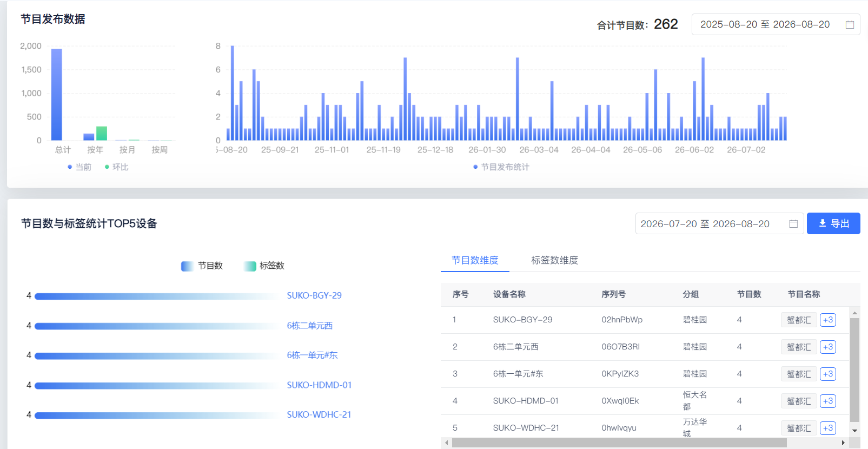Screen dimensions: 868x449
Task: Click the 25-11-01 axis date label
Action: coord(332,150)
